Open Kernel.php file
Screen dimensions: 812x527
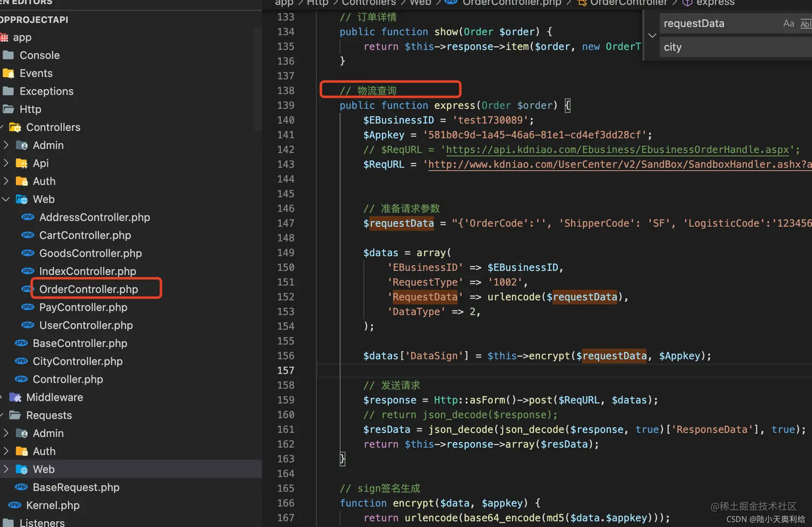pyautogui.click(x=53, y=506)
